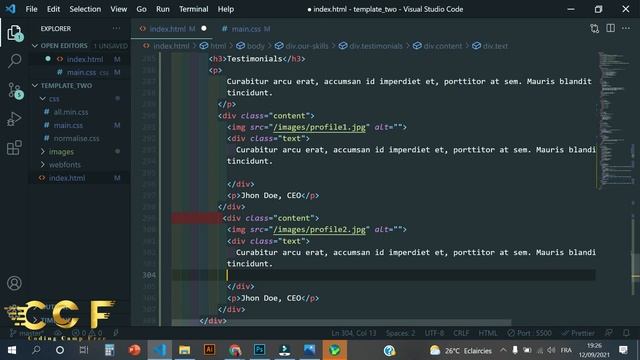Collapse the css folder
This screenshot has width=640, height=360.
click(x=43, y=99)
